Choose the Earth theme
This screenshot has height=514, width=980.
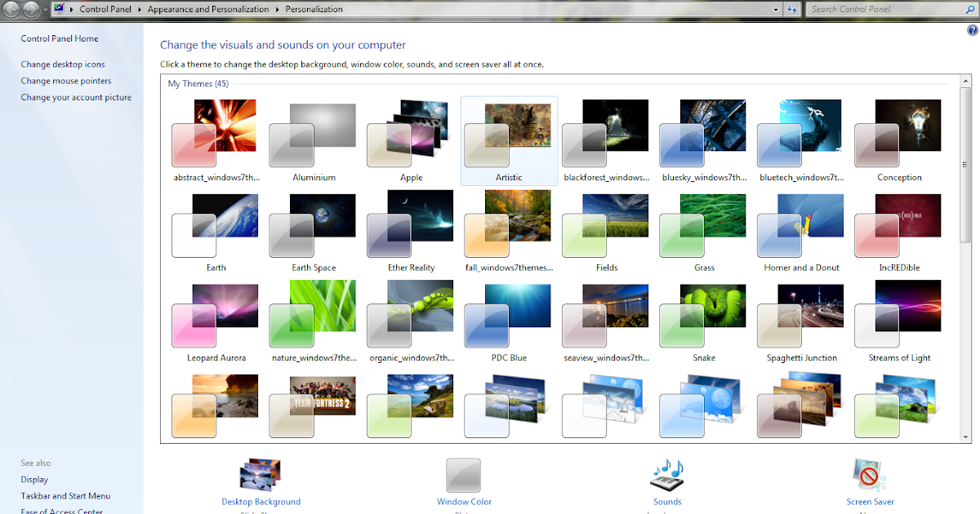point(216,232)
